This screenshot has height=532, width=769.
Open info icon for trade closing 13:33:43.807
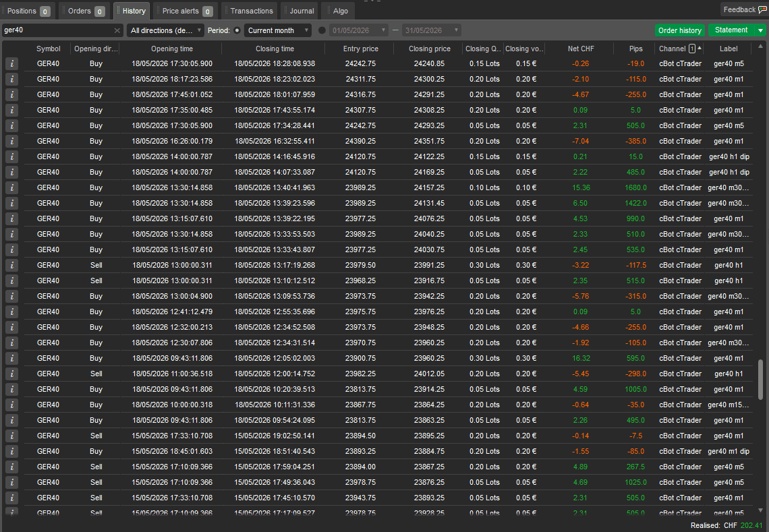(x=11, y=249)
